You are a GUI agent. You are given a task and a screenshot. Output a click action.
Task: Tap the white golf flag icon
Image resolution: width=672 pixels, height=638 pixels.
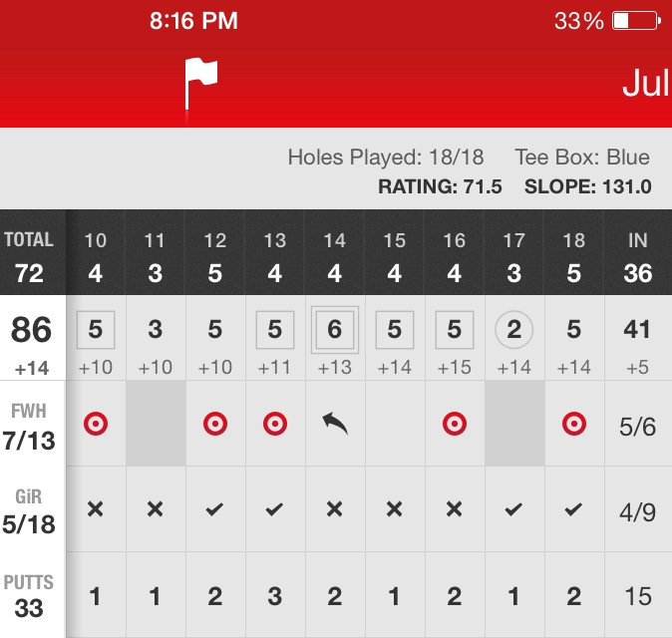point(199,83)
